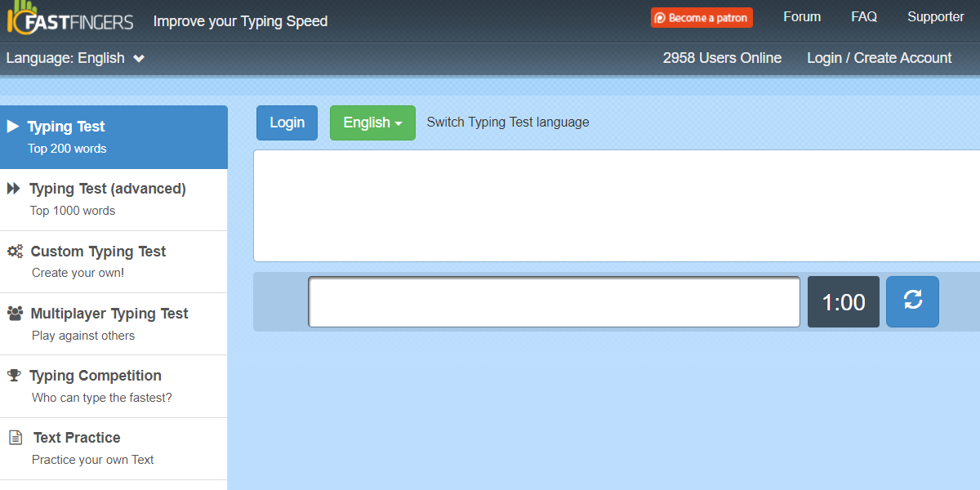Restart the test with the refresh icon
Screen dimensions: 980x490
[x=912, y=301]
